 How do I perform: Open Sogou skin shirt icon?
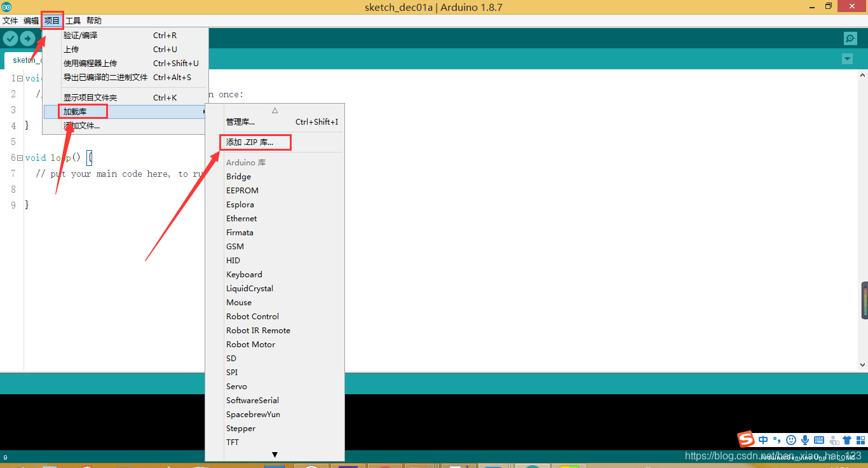coord(847,440)
